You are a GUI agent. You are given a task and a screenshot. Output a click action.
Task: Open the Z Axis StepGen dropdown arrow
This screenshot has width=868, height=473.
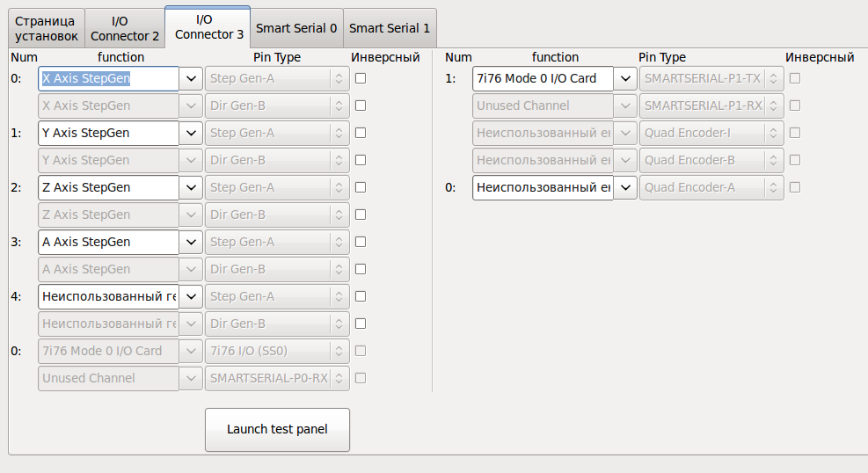point(192,187)
